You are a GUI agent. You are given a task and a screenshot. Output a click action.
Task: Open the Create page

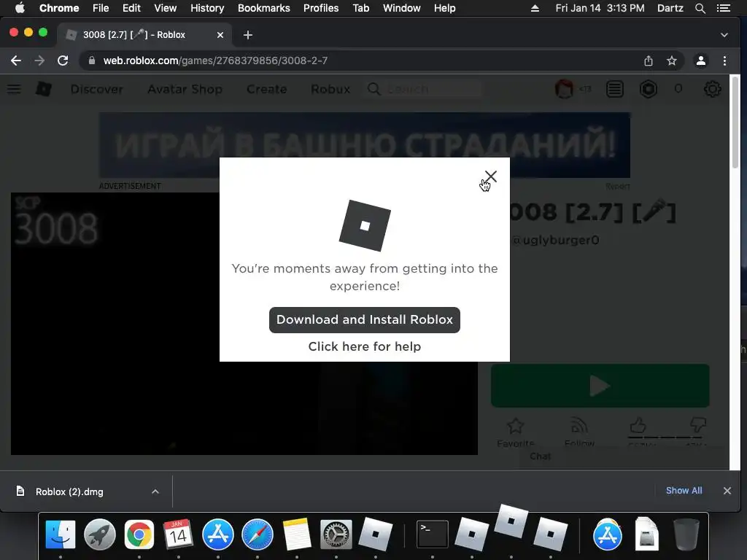(267, 89)
